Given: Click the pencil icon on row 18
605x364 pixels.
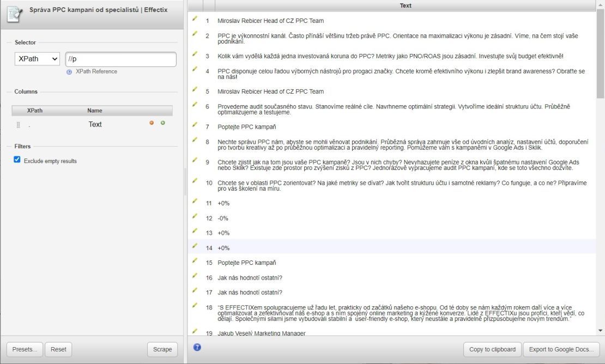Looking at the screenshot, I should (x=195, y=305).
